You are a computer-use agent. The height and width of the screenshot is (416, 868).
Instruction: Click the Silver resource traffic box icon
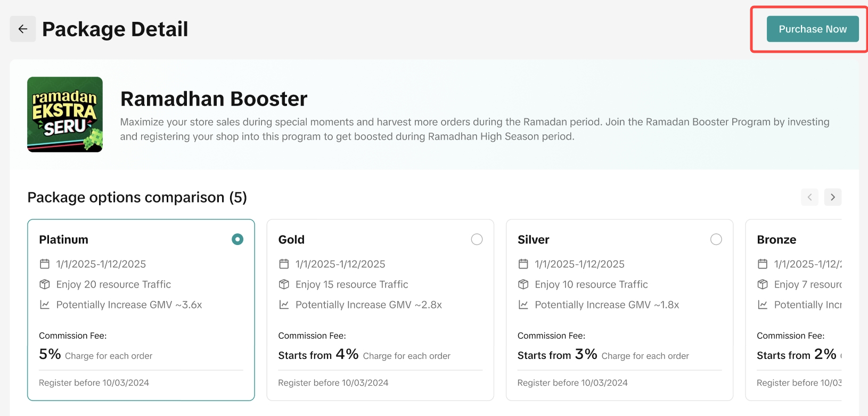[523, 284]
